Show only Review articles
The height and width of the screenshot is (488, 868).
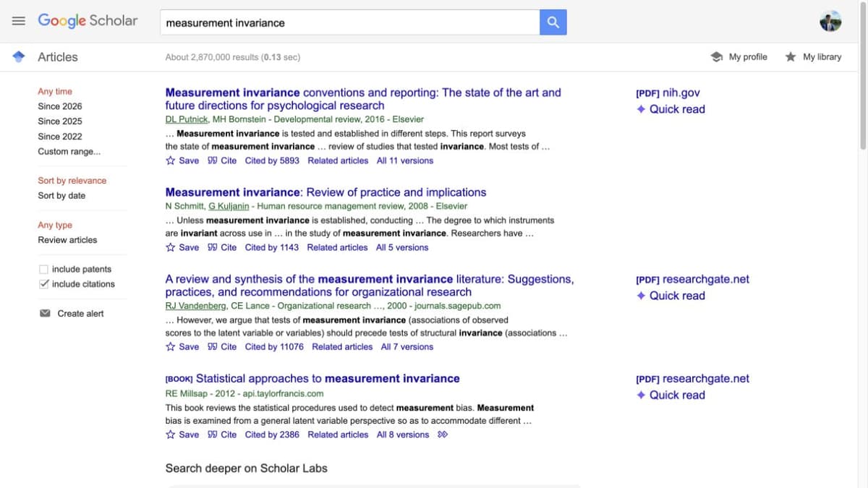coord(67,240)
